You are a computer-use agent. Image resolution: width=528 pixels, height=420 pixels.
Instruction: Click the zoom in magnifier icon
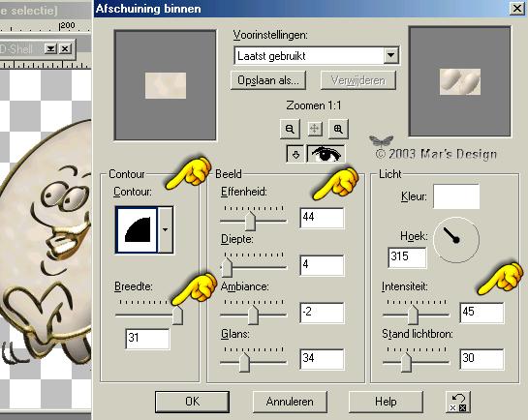(x=338, y=129)
